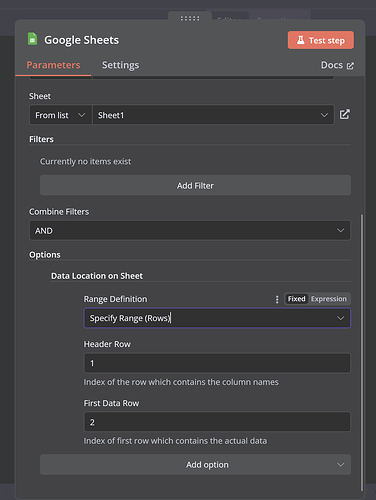Select the Fixed mode toggle
Screen dimensions: 376x500
pos(296,299)
